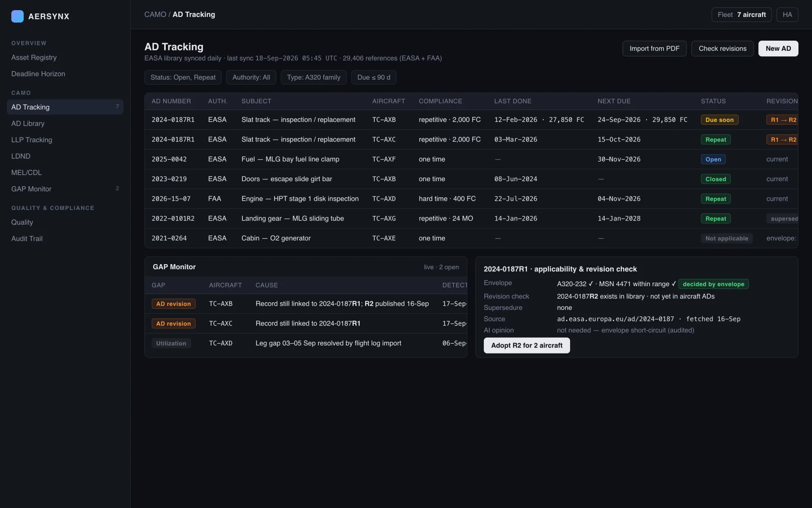Click Not applicable status badge

coord(727,238)
